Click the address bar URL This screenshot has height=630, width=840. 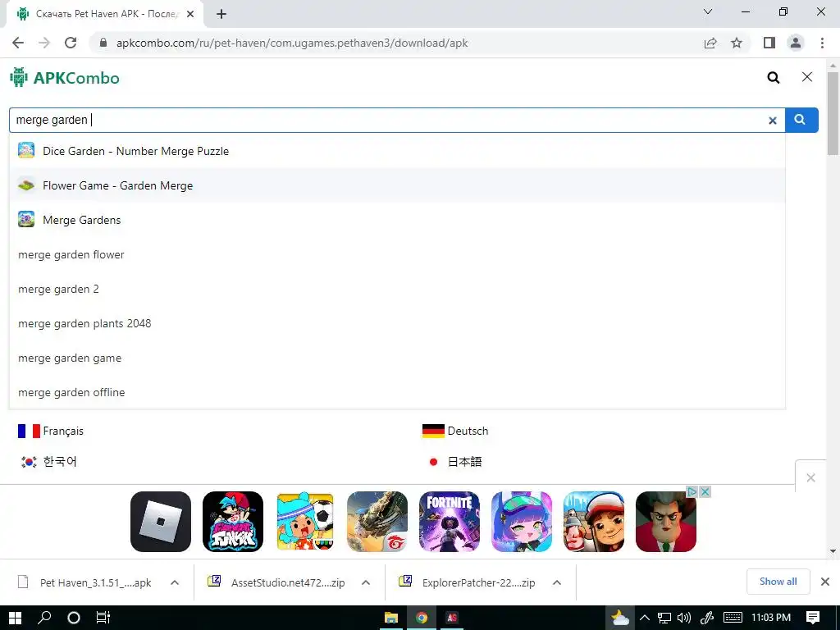tap(292, 43)
